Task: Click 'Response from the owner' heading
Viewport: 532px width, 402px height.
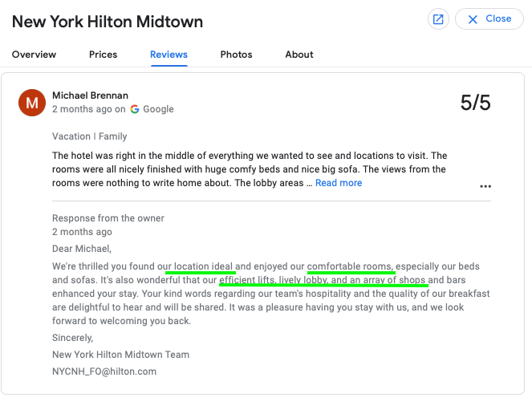Action: click(108, 218)
